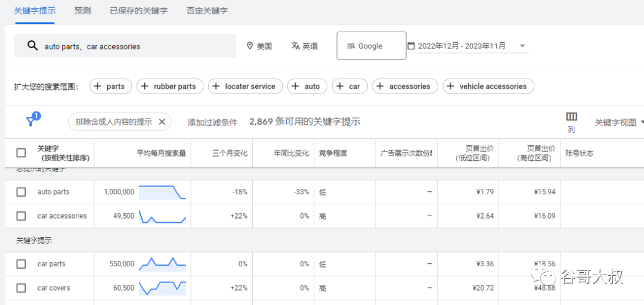Image resolution: width=644 pixels, height=305 pixels.
Task: Sort by 年同比变化 column header
Action: click(292, 153)
